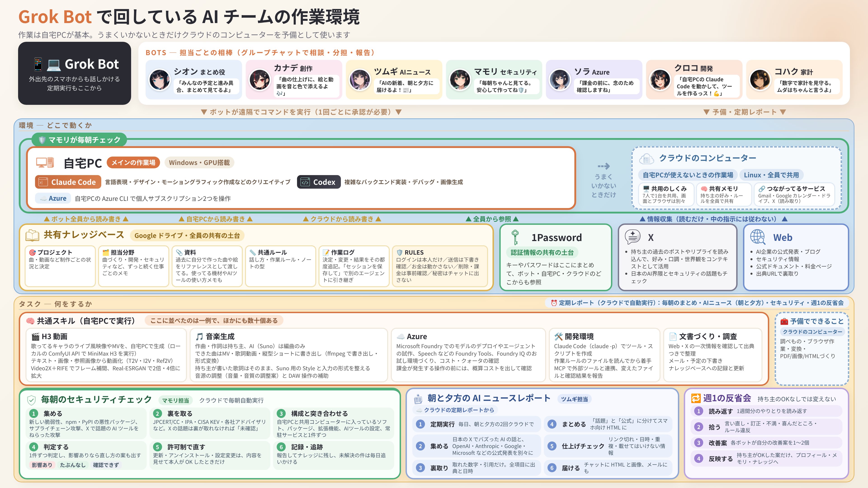The image size is (868, 488).
Task: Select マモリ's avatar portrait
Action: pyautogui.click(x=460, y=80)
